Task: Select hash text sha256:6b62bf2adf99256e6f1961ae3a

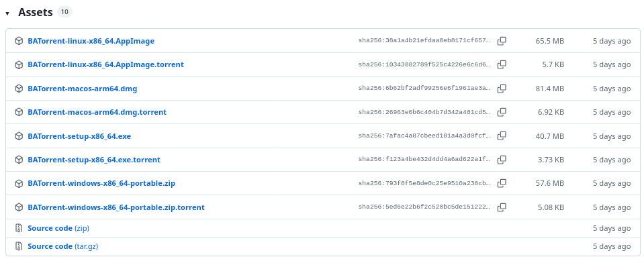Action: 424,88
